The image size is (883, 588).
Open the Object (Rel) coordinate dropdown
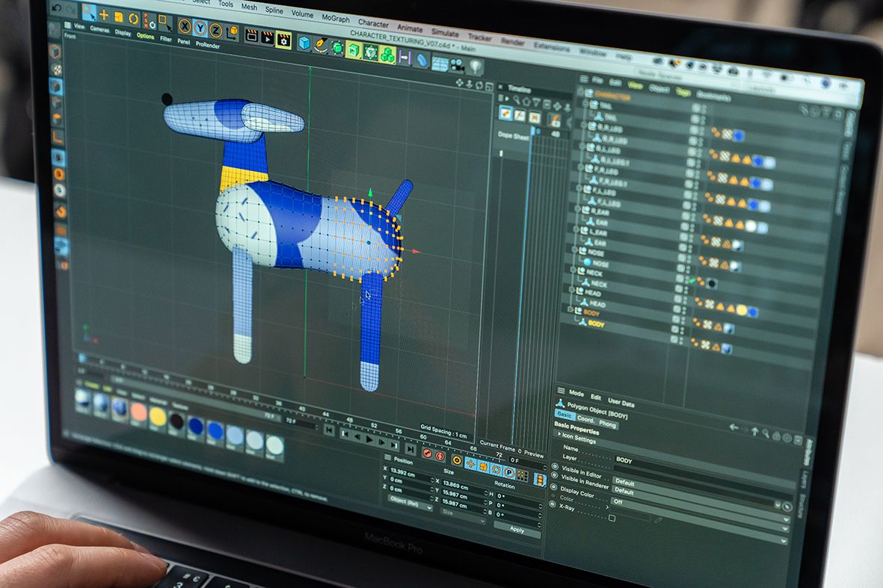tap(409, 502)
